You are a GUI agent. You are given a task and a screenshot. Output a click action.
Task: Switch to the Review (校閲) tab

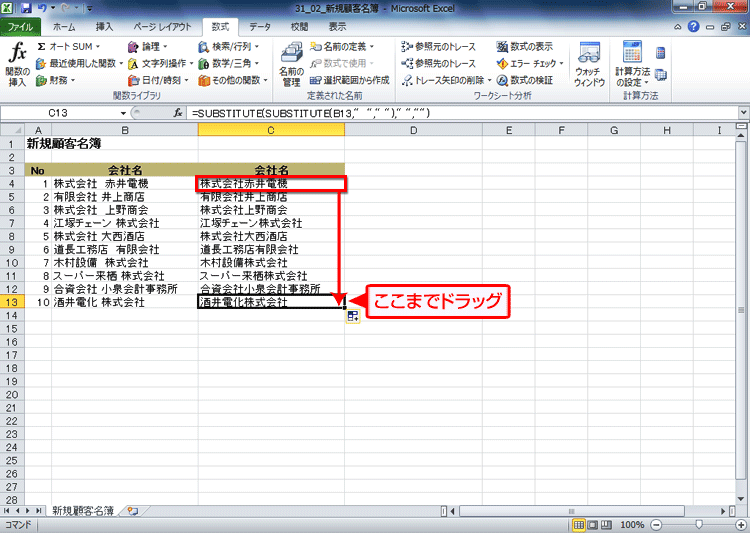(299, 27)
